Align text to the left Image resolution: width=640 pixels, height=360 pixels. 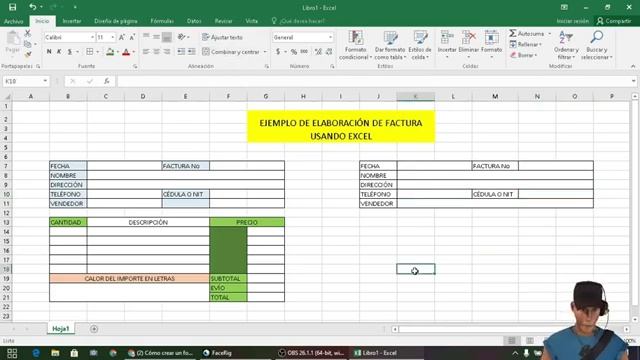(146, 52)
